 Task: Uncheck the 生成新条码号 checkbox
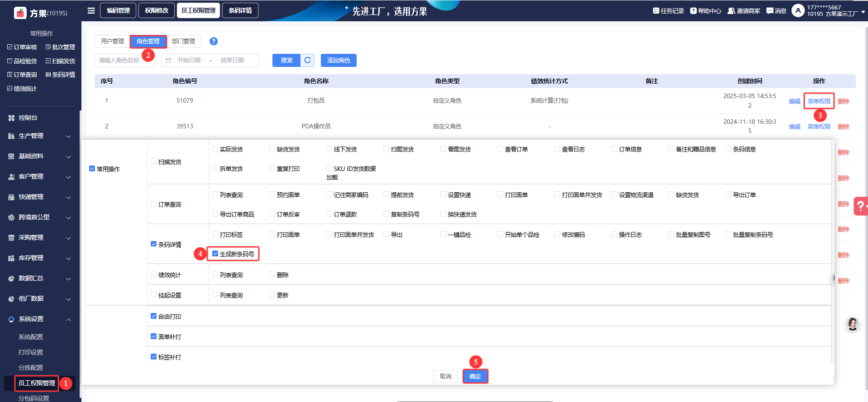(x=215, y=254)
